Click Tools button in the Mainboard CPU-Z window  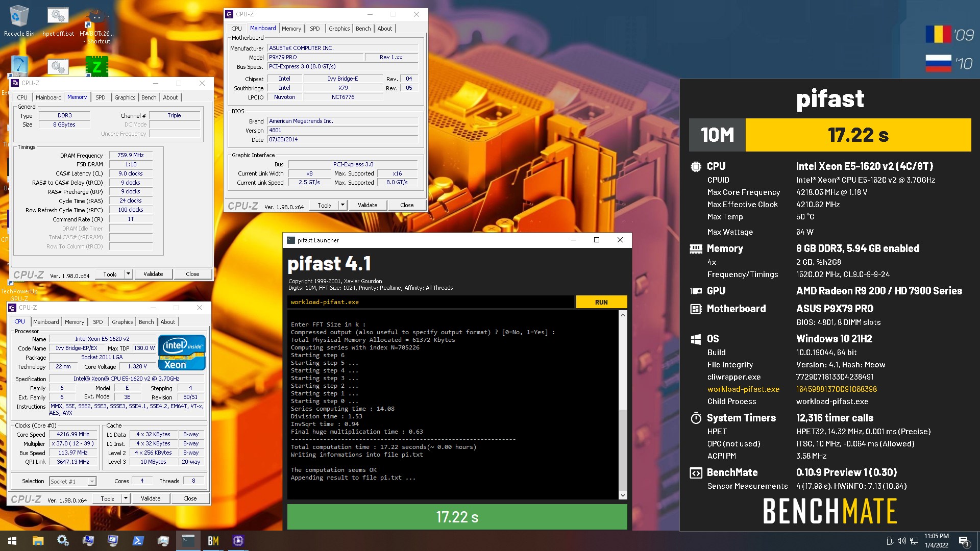click(324, 205)
